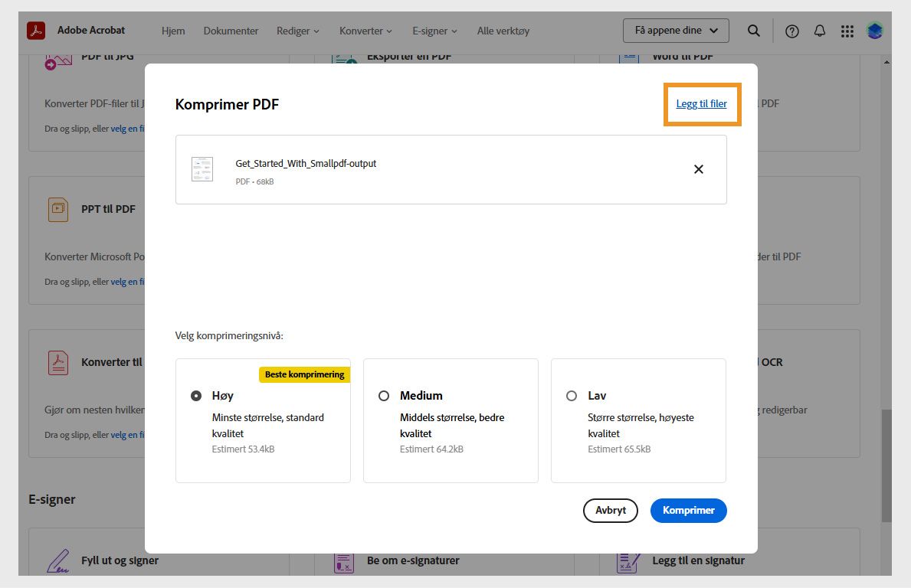Open the search tool
This screenshot has height=588, width=911.
click(x=753, y=31)
